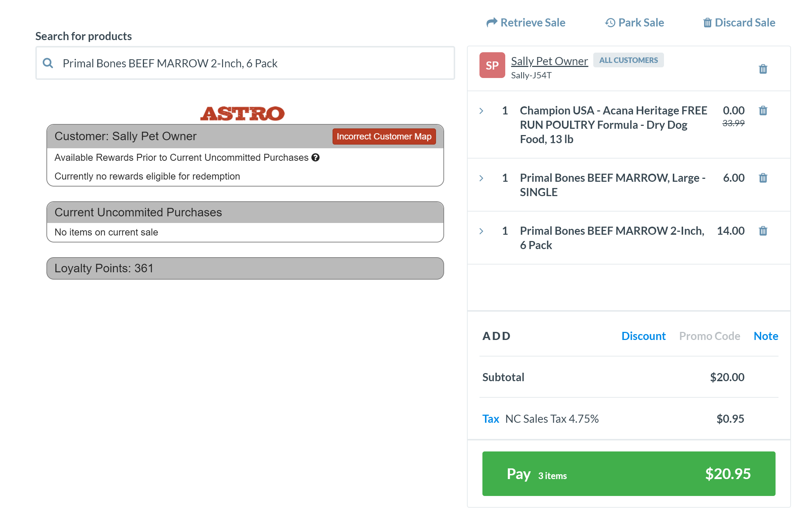Click the ASTRO logo
The height and width of the screenshot is (514, 812).
pyautogui.click(x=242, y=113)
